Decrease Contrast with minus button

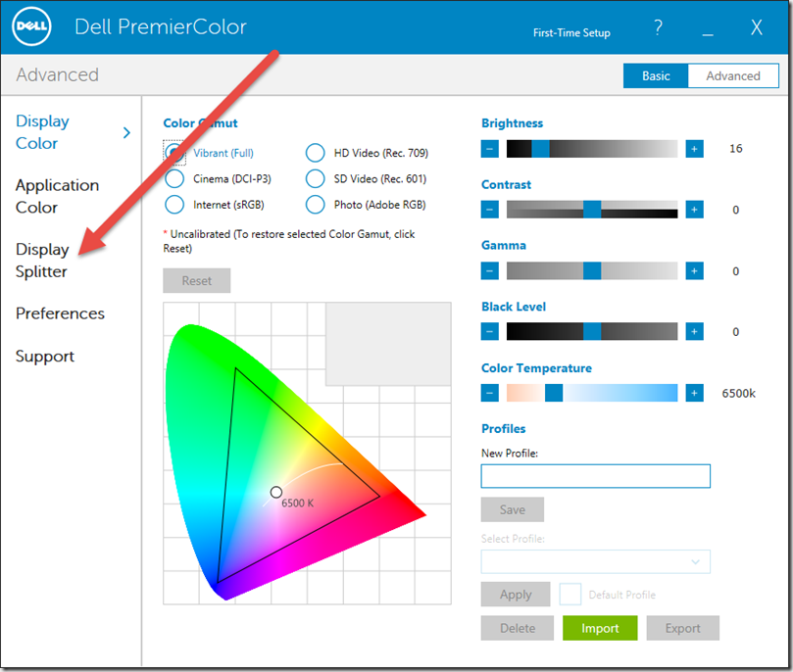point(489,210)
